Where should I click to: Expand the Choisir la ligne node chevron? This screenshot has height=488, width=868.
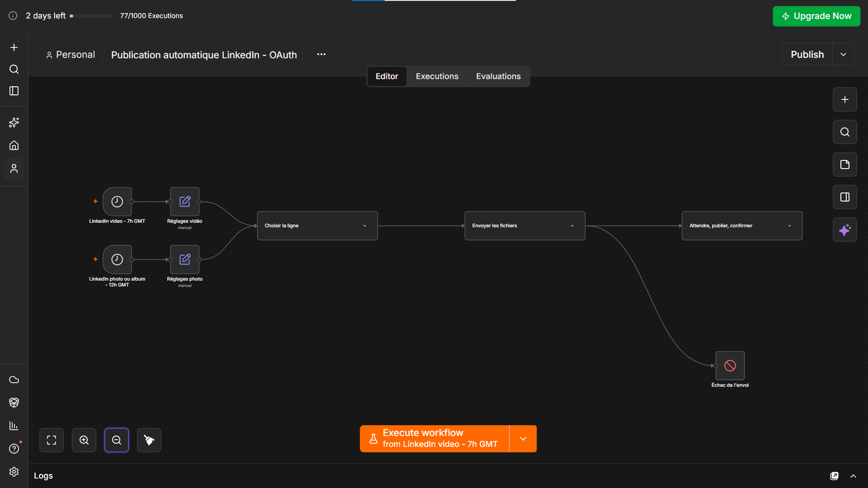(x=365, y=226)
